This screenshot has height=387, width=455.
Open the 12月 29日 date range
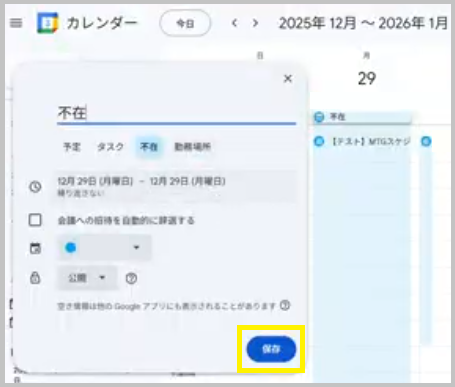[x=175, y=187]
